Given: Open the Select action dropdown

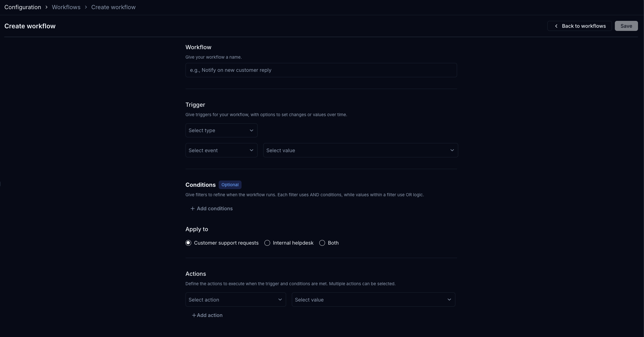Looking at the screenshot, I should (x=232, y=300).
